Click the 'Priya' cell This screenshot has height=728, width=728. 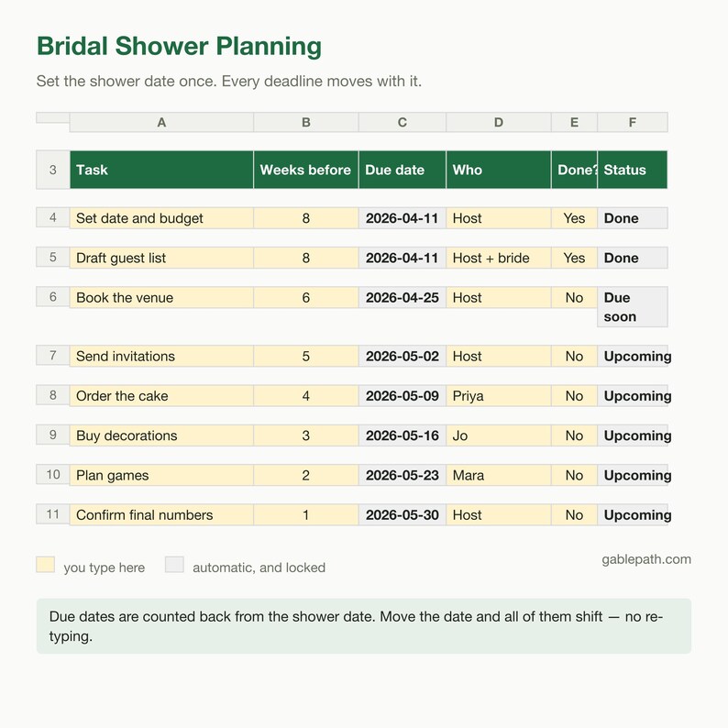point(499,395)
